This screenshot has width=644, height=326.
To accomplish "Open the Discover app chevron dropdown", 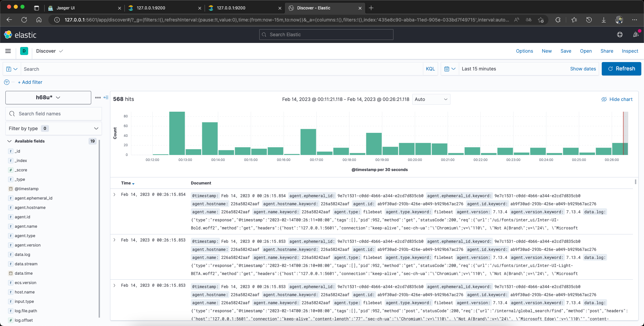I will click(61, 51).
